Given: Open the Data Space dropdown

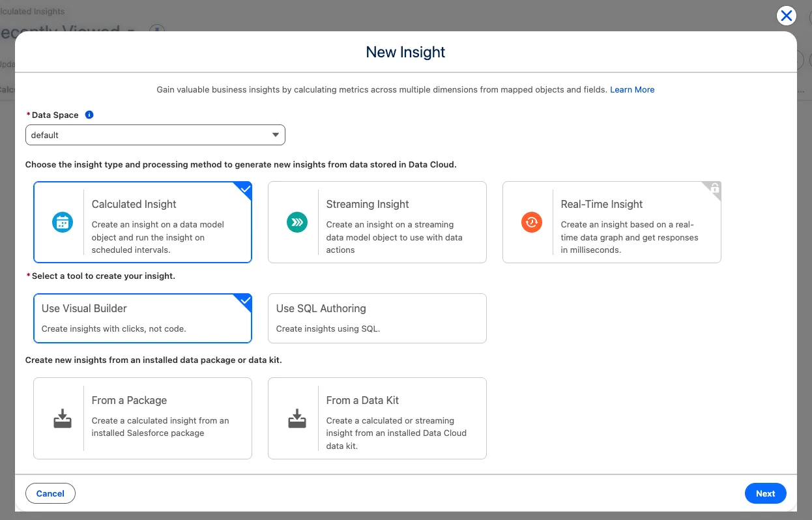Looking at the screenshot, I should coord(155,135).
